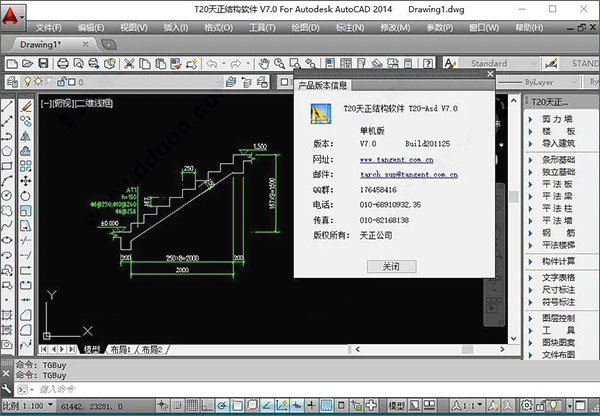Switch to the 布局2 layout tab
This screenshot has height=416, width=600.
(x=152, y=349)
